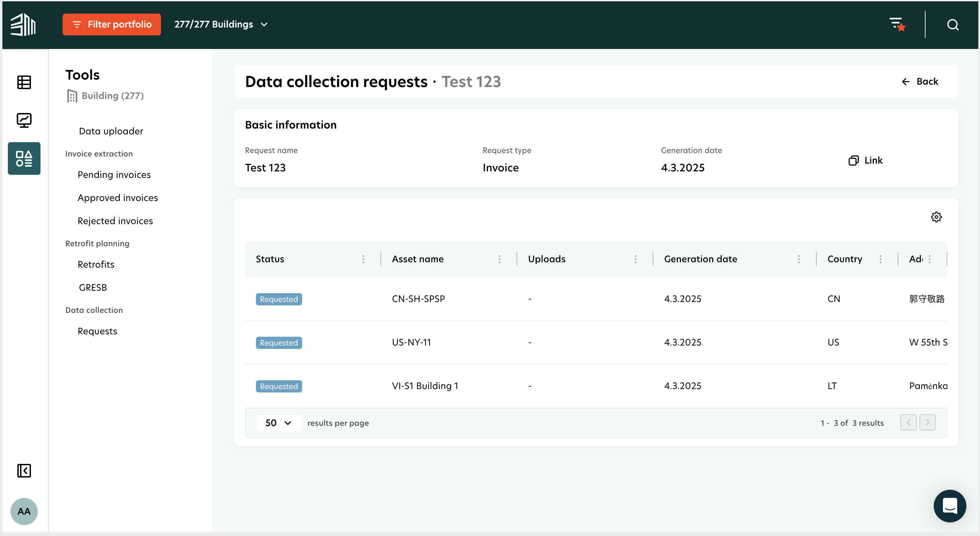Open GRESB menu item
The height and width of the screenshot is (536, 980).
tap(93, 288)
